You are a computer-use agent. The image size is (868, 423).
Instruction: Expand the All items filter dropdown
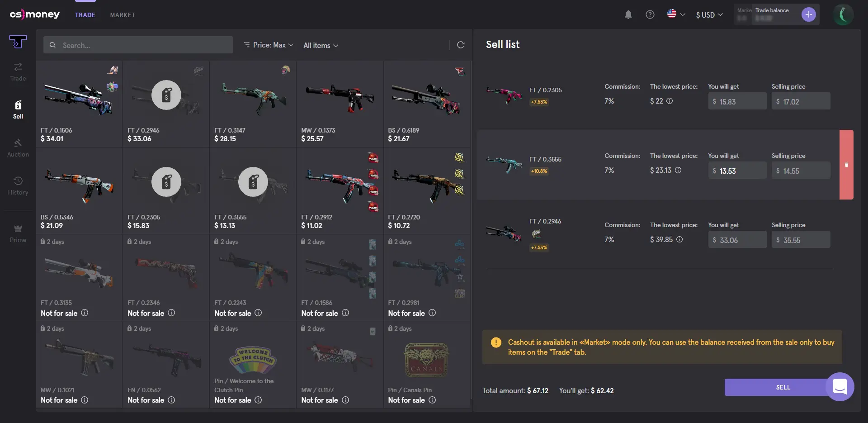click(x=321, y=45)
